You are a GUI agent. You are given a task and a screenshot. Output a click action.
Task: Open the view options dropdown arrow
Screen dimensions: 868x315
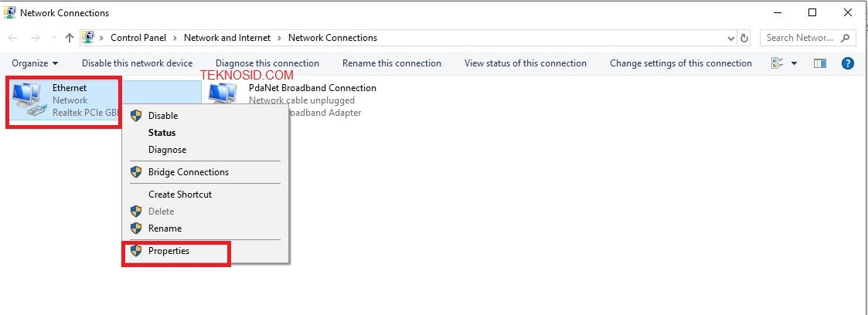[x=795, y=63]
